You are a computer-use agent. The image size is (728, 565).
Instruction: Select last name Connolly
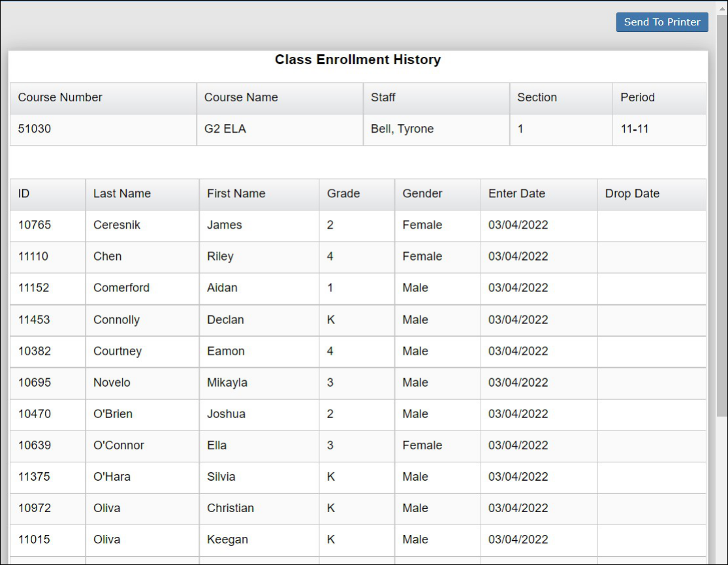click(116, 321)
